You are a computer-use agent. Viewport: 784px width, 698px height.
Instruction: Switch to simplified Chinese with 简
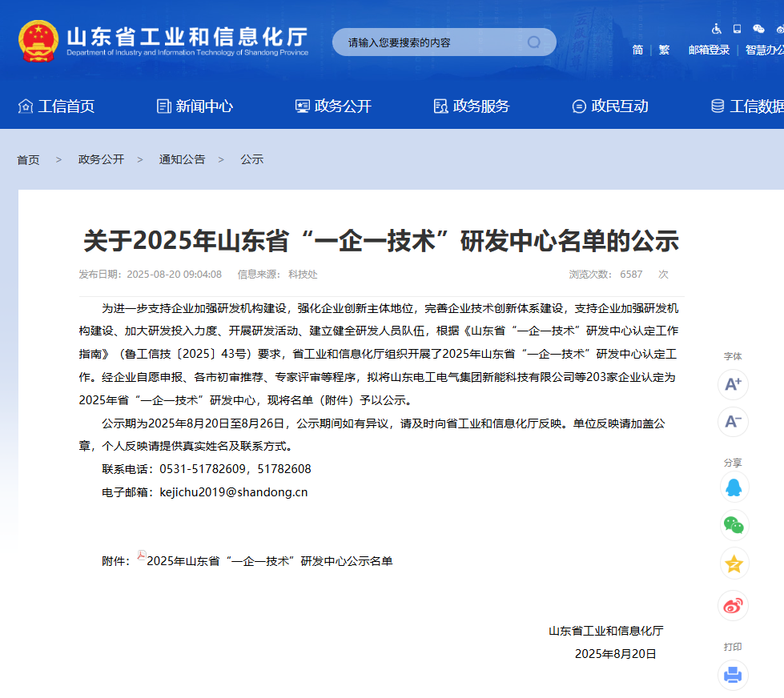point(637,49)
